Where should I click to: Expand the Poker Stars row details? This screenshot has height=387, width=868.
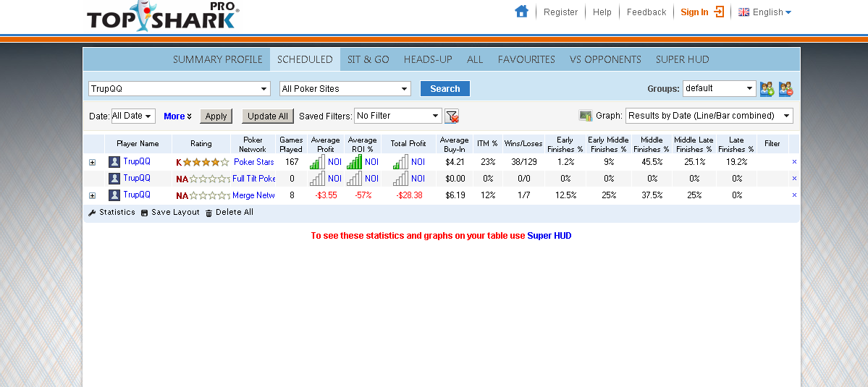(x=92, y=162)
